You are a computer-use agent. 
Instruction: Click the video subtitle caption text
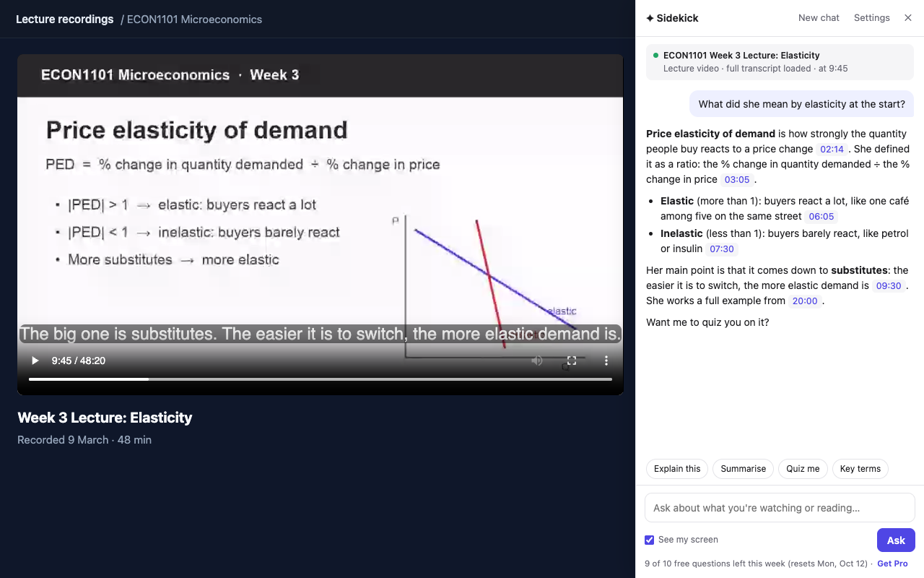click(x=321, y=334)
